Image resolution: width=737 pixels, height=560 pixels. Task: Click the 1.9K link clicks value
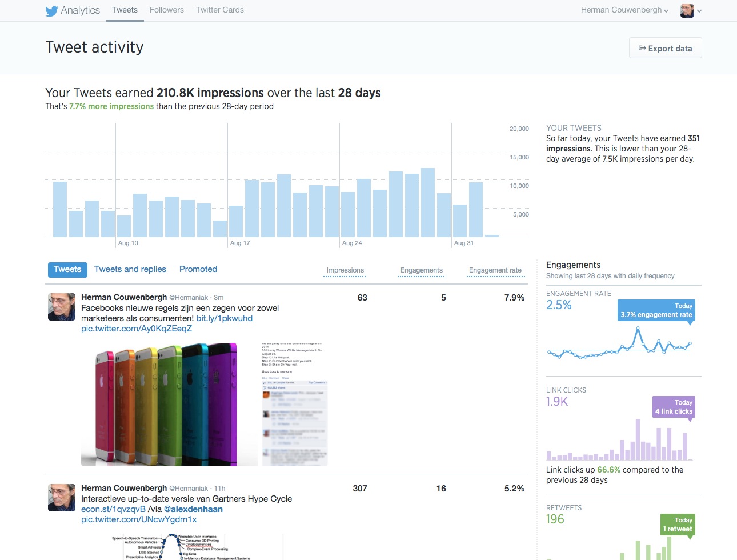(557, 402)
